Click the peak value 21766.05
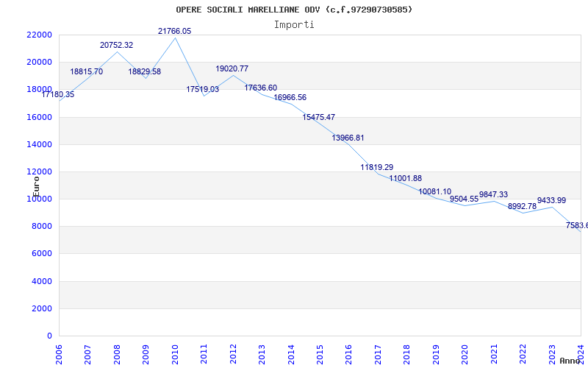 coord(175,31)
